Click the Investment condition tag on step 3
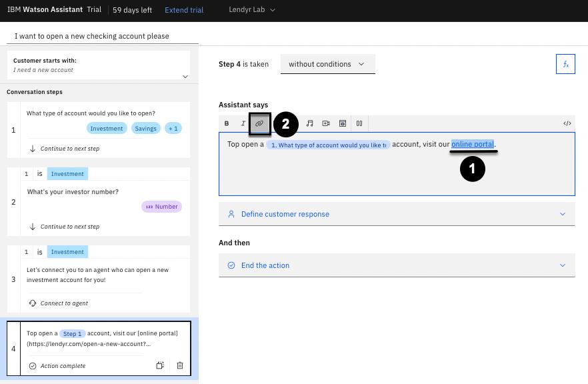This screenshot has width=588, height=384. pyautogui.click(x=67, y=252)
